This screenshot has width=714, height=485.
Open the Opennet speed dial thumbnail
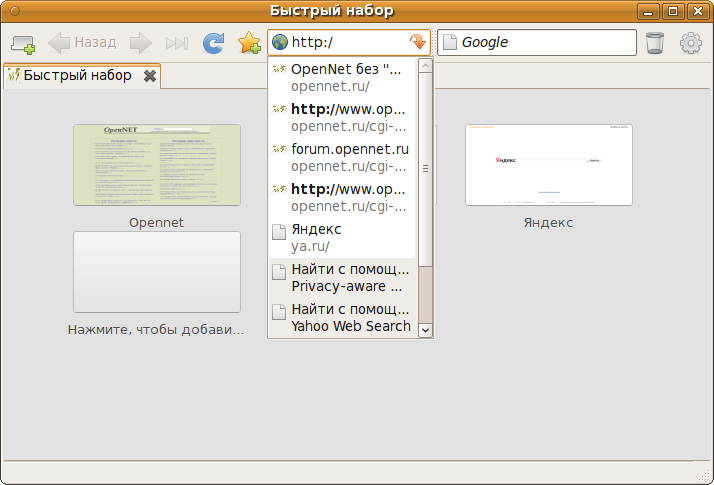pos(157,165)
